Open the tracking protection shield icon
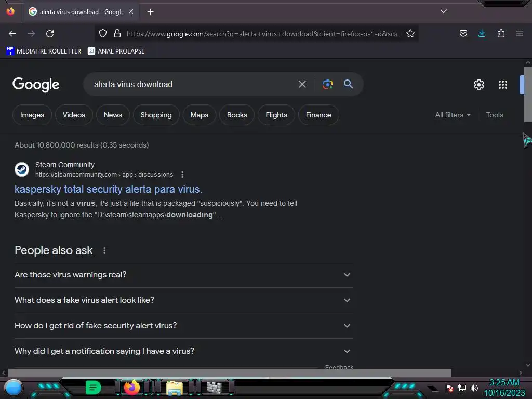 coord(103,33)
